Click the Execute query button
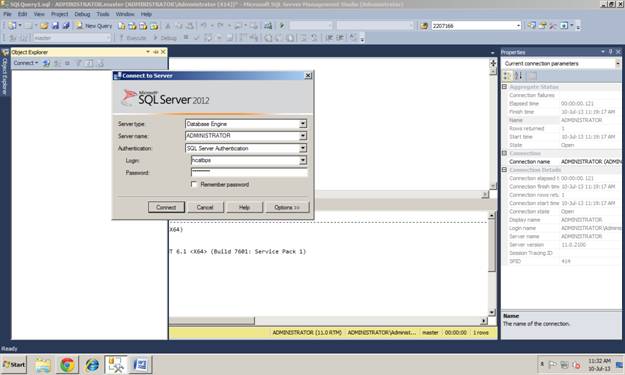The image size is (625, 375). coord(133,38)
